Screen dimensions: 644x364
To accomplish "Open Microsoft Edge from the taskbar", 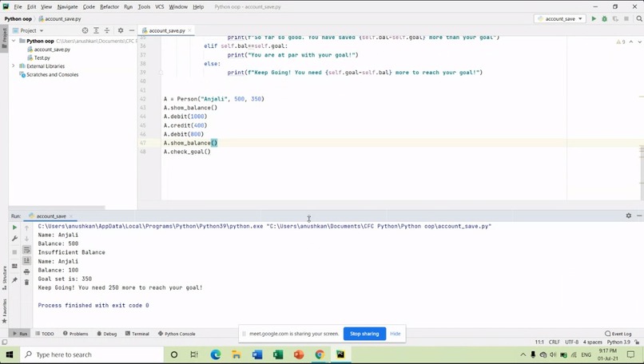I will [x=216, y=354].
